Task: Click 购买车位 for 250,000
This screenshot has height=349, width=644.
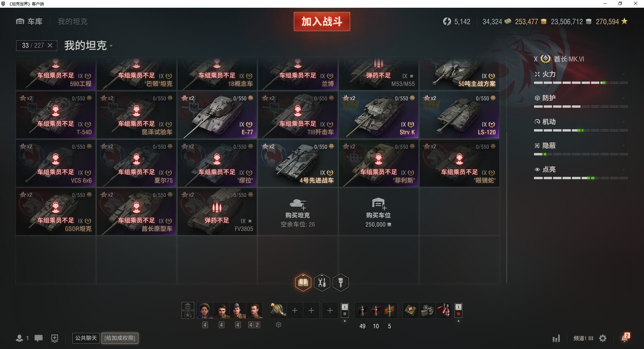Action: [x=378, y=212]
